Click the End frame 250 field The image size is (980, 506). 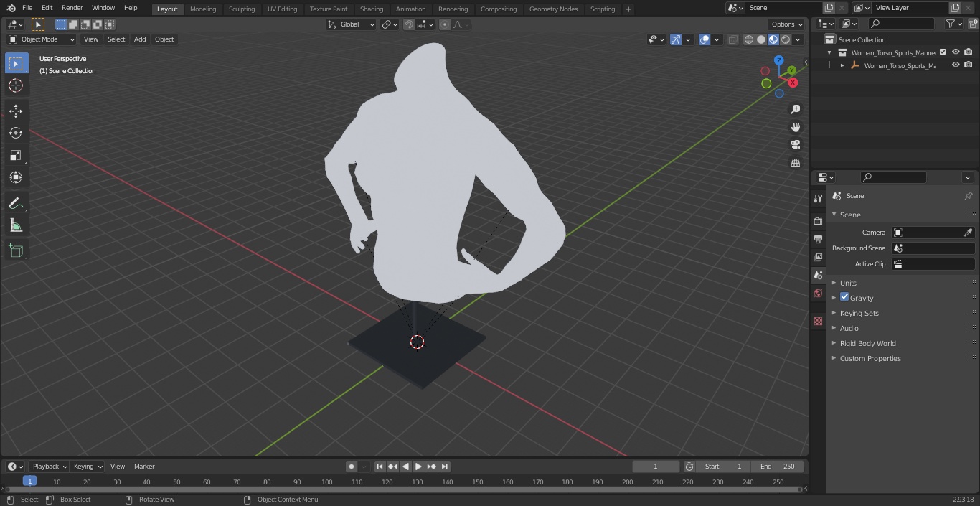point(778,467)
